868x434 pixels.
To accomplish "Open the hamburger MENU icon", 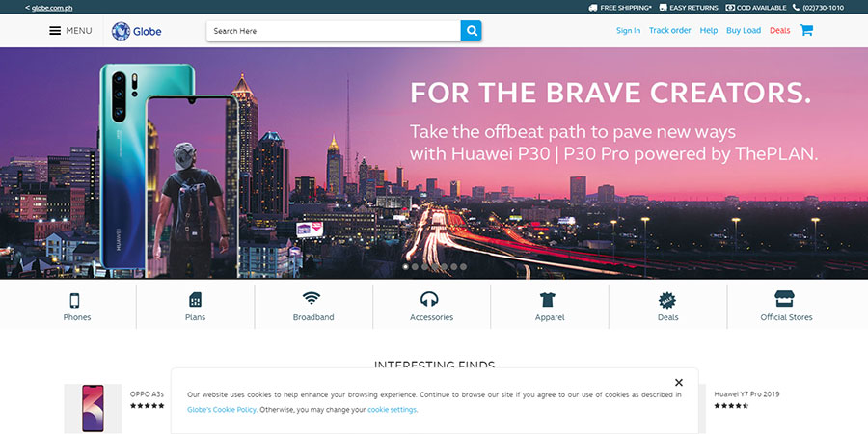I will coord(55,31).
